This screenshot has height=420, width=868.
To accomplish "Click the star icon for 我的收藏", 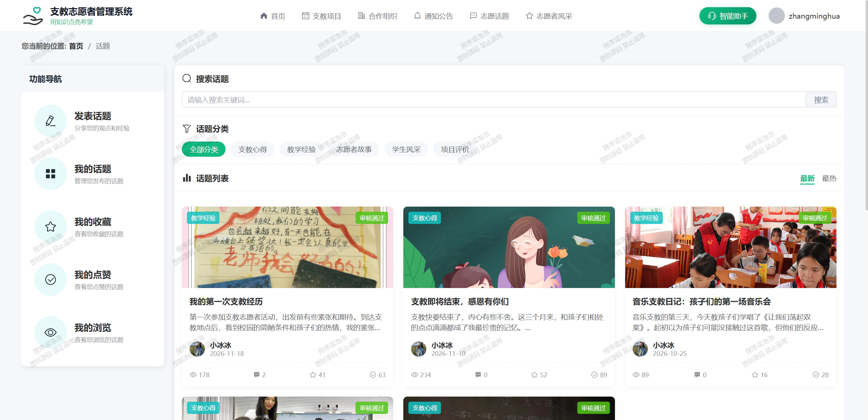I will (x=51, y=227).
